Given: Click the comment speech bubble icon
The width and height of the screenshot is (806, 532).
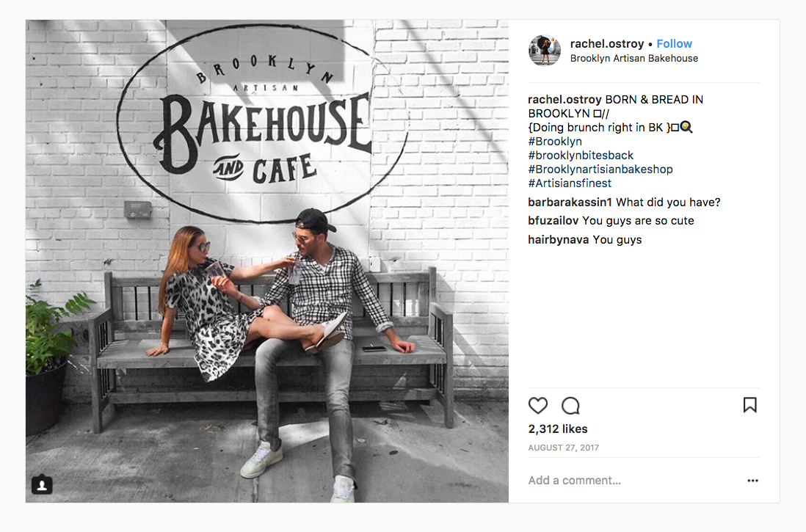Looking at the screenshot, I should [x=570, y=406].
